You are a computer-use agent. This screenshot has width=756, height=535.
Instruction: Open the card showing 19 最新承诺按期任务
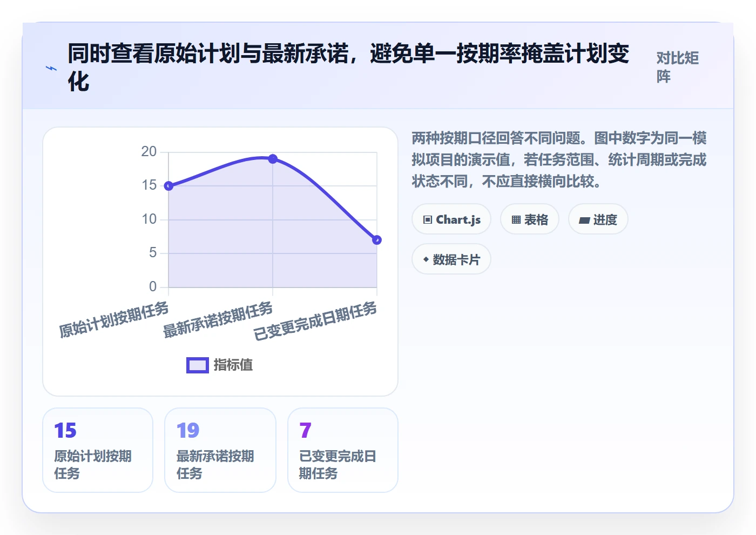click(x=220, y=450)
